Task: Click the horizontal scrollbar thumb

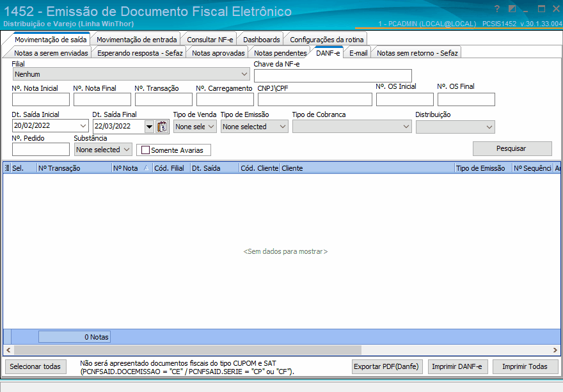Action: [x=187, y=350]
